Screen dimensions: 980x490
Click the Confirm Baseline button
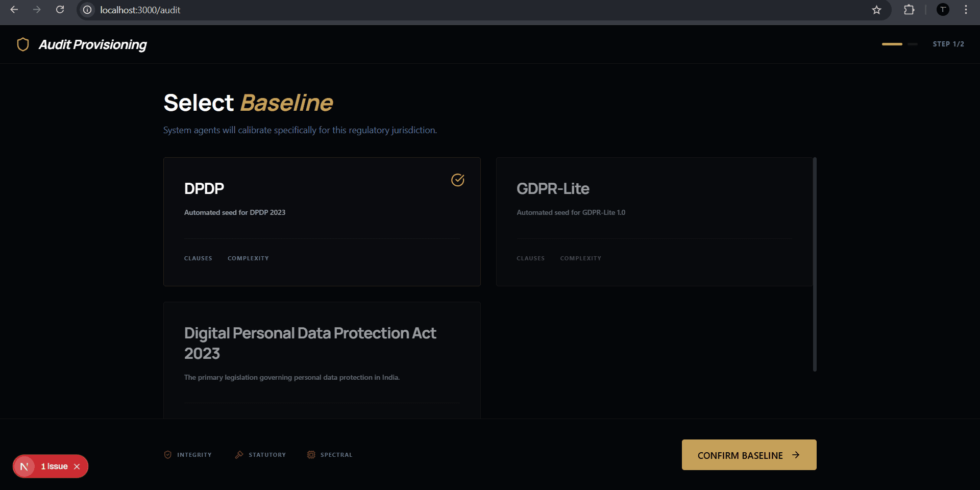749,455
